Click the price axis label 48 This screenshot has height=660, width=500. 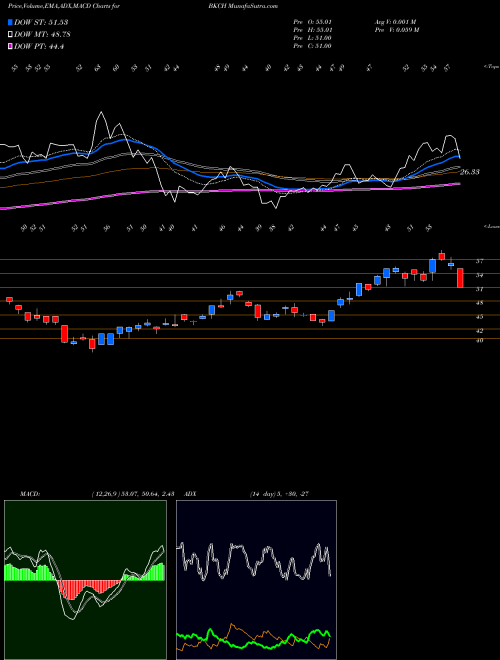click(x=479, y=303)
